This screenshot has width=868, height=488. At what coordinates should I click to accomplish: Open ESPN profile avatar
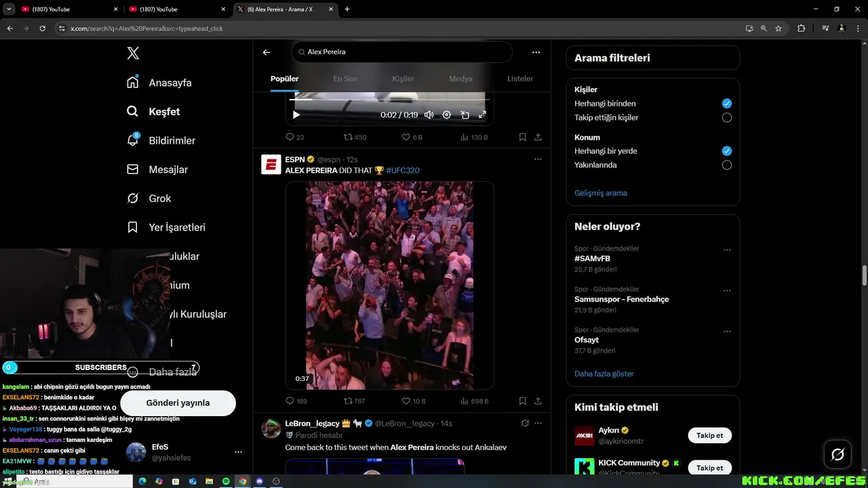point(271,165)
